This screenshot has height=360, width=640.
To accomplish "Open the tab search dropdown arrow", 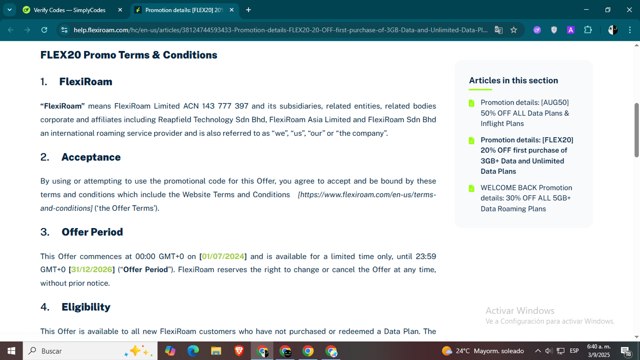I will pos(9,10).
